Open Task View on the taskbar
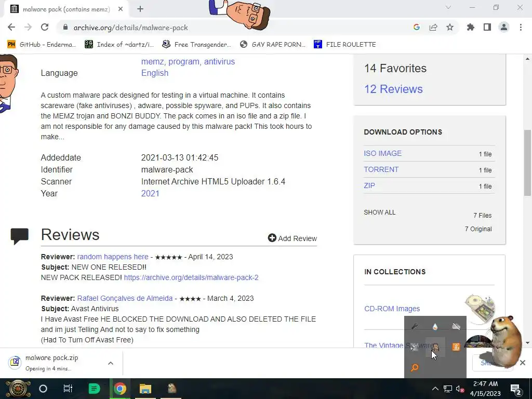Image resolution: width=532 pixels, height=399 pixels. tap(68, 389)
